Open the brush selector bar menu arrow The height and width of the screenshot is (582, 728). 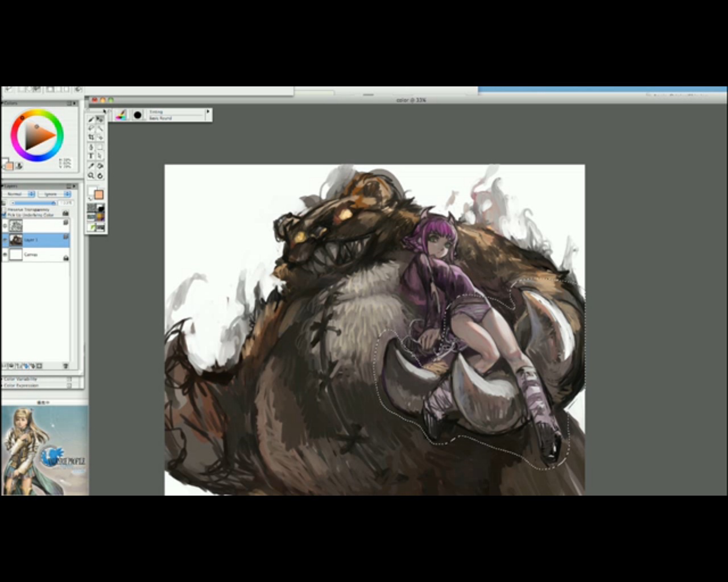pyautogui.click(x=208, y=112)
